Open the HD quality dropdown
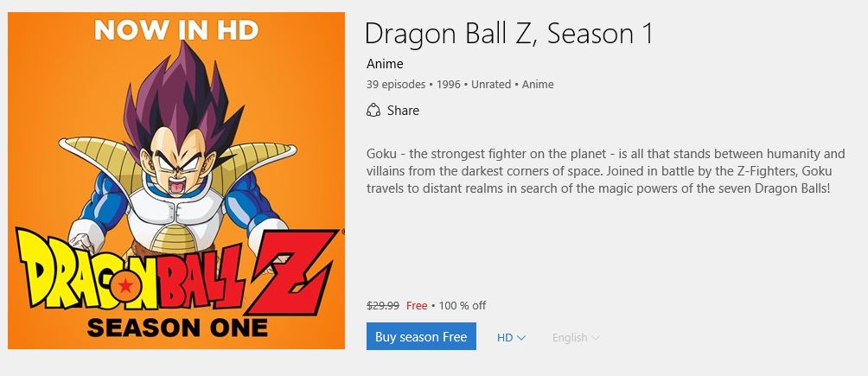868x376 pixels. click(x=511, y=337)
